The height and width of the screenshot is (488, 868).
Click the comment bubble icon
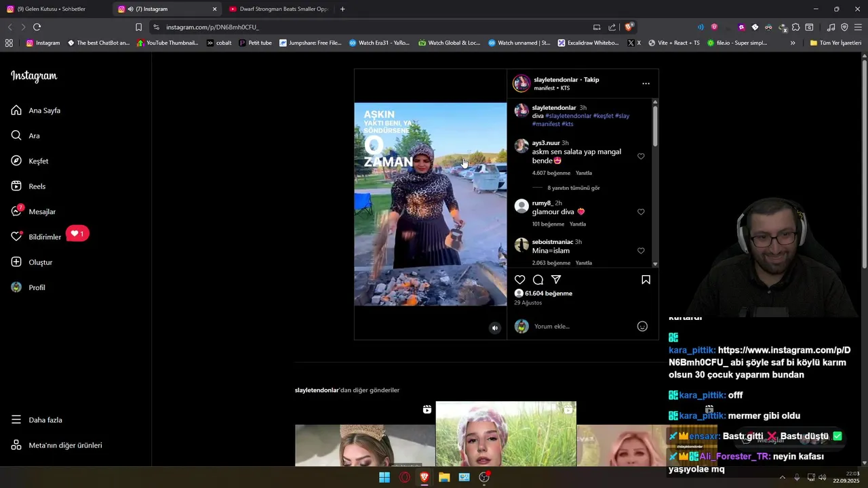tap(538, 279)
